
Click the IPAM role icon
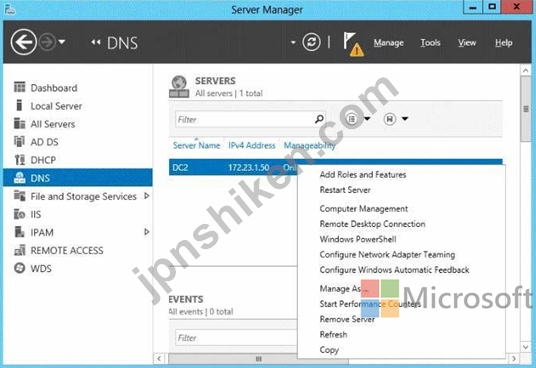pyautogui.click(x=19, y=232)
